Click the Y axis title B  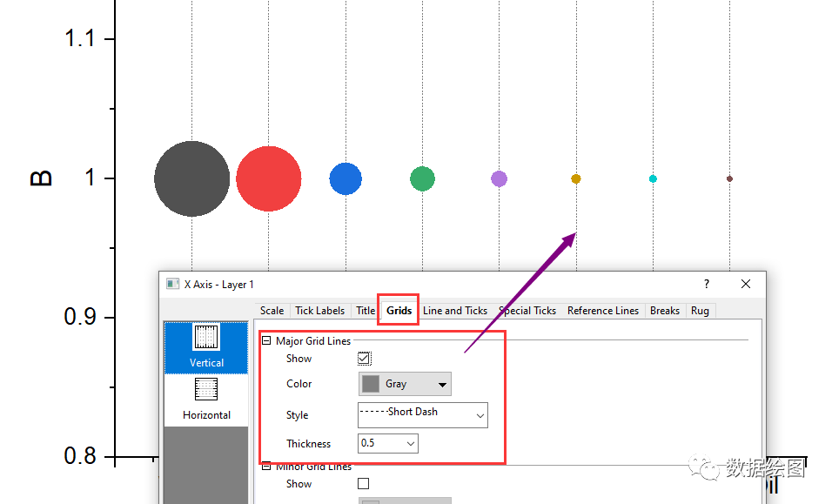tap(41, 178)
